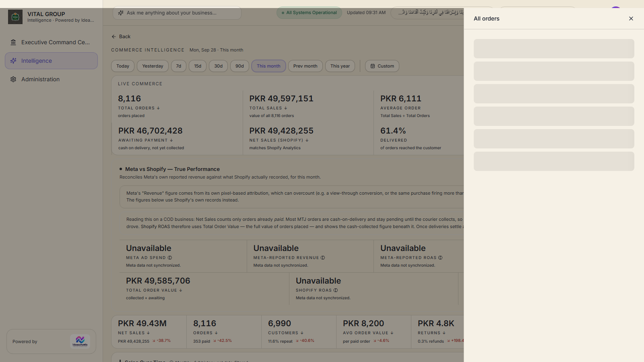Open Administration in the sidebar
Screen dimensions: 644x362
(51, 79)
